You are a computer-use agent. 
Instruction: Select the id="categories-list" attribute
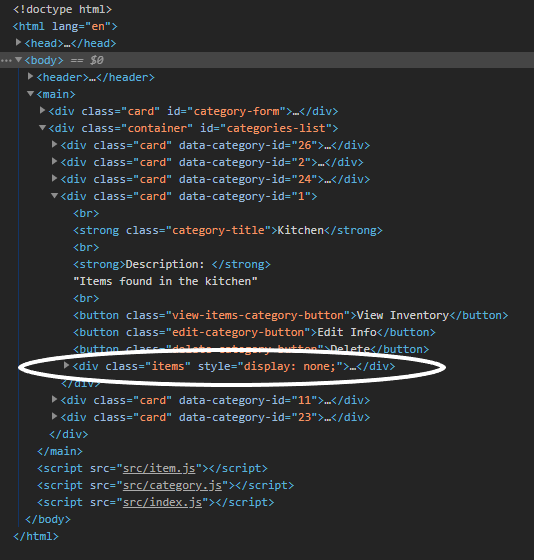pyautogui.click(x=266, y=128)
